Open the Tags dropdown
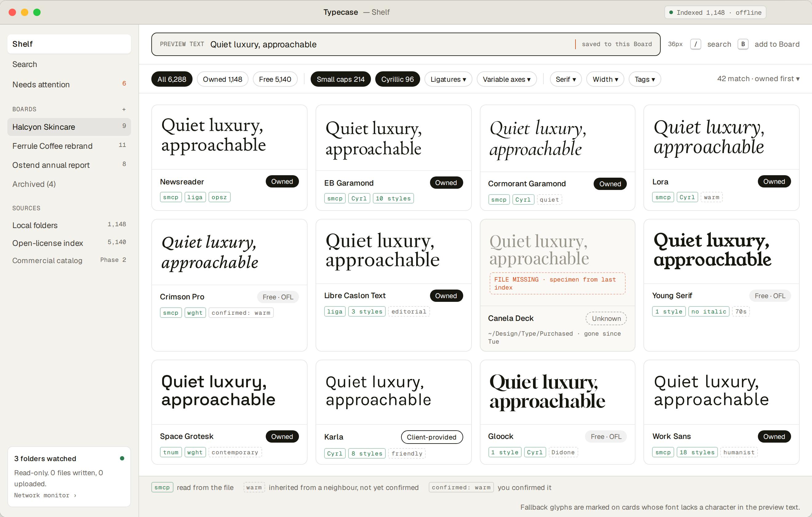Image resolution: width=812 pixels, height=517 pixels. (644, 79)
